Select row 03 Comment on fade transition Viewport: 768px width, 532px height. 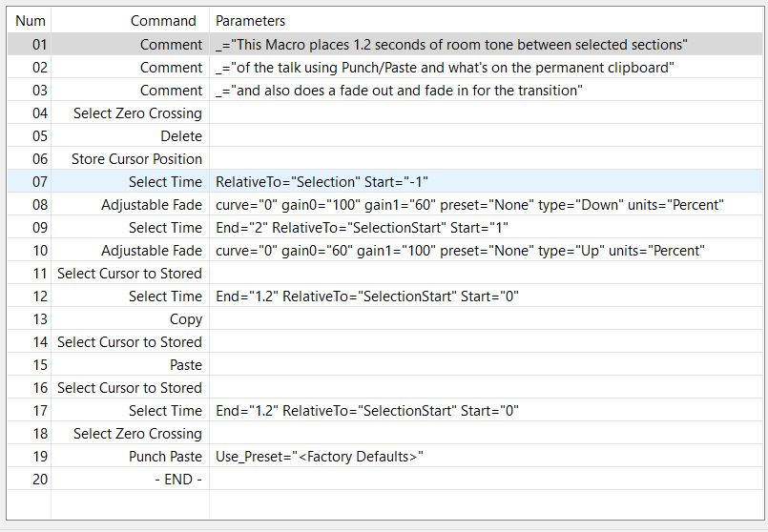click(385, 91)
